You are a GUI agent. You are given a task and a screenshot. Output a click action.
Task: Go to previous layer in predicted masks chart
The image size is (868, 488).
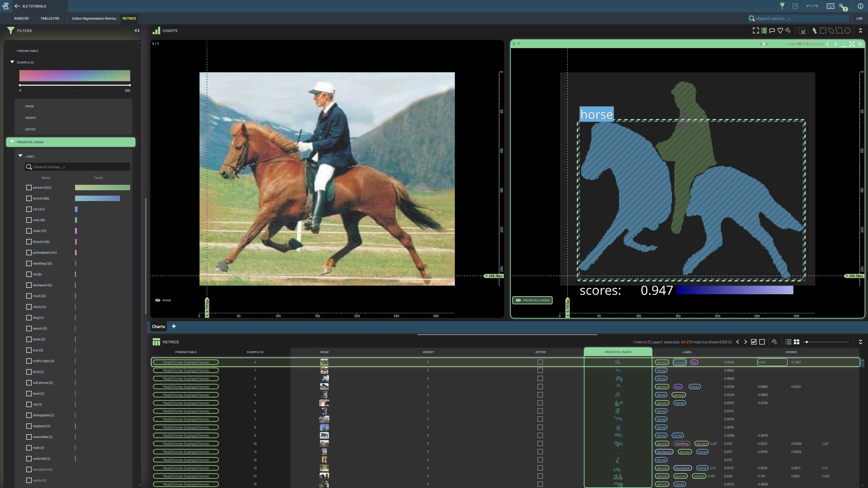[828, 44]
